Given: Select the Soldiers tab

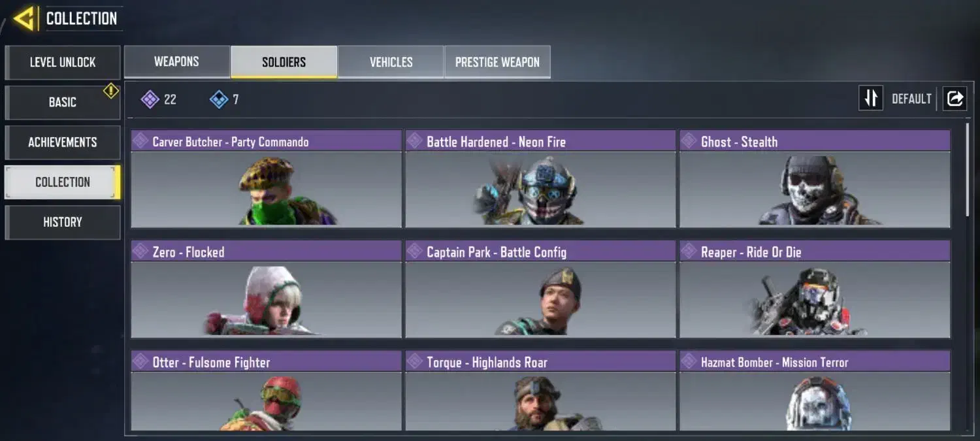Looking at the screenshot, I should 284,62.
